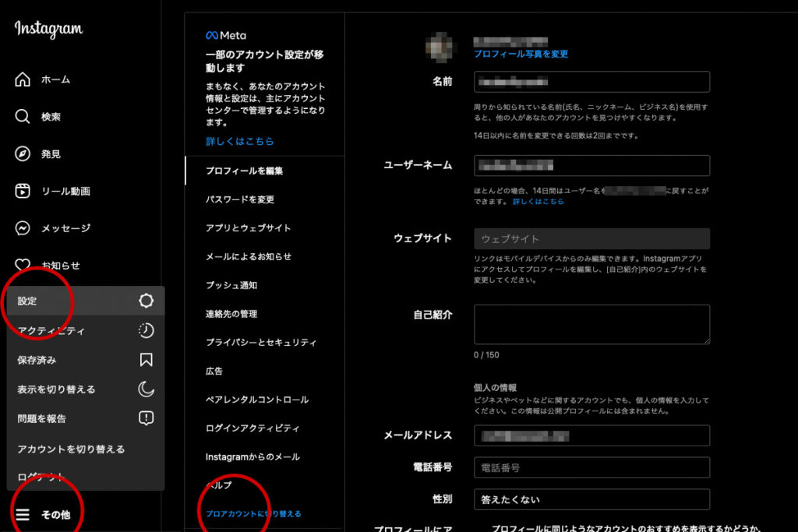Click the お知らせ heart icon

point(23,265)
